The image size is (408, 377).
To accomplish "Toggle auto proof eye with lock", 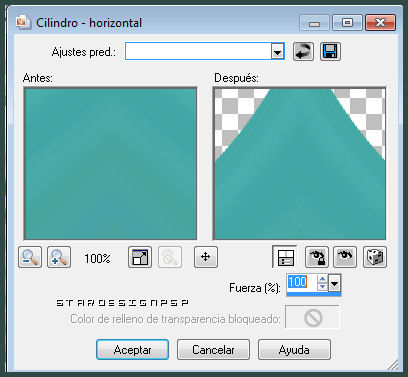I will tap(317, 257).
